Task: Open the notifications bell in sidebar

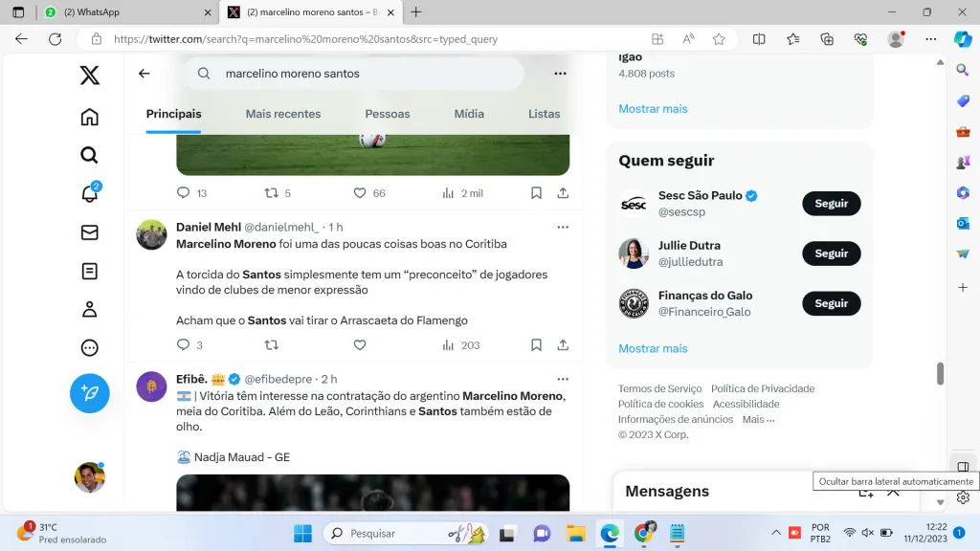Action: click(x=89, y=193)
